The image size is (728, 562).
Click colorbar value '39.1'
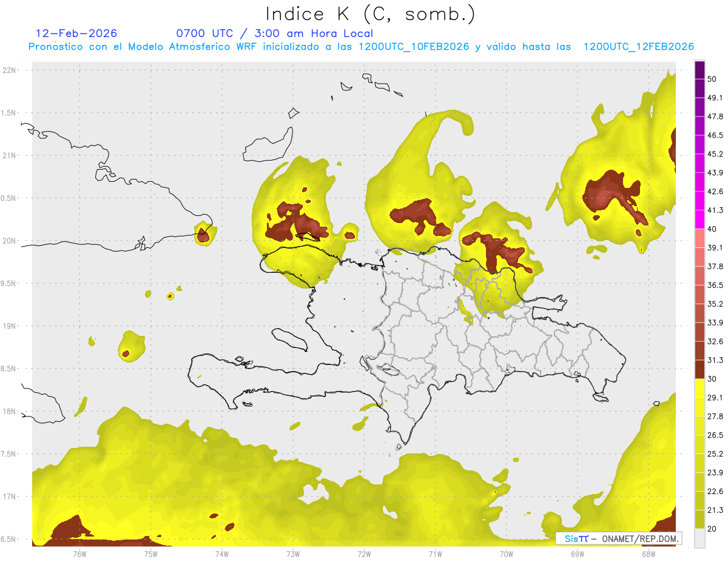click(x=715, y=247)
